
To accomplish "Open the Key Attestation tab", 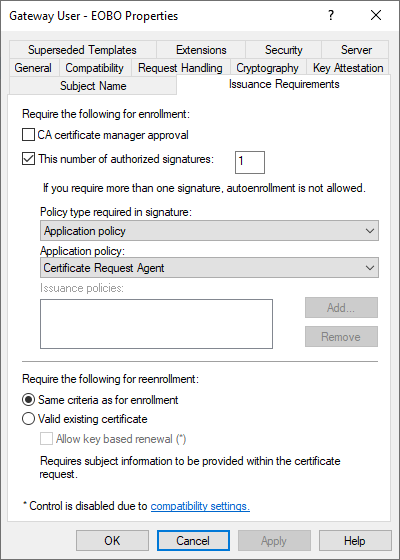I will (x=348, y=68).
